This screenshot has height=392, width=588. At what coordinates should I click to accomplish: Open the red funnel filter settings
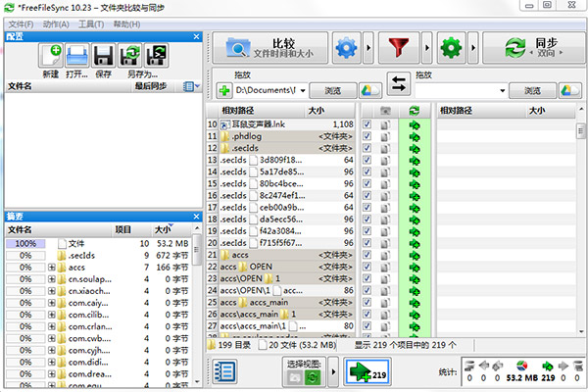pyautogui.click(x=399, y=47)
